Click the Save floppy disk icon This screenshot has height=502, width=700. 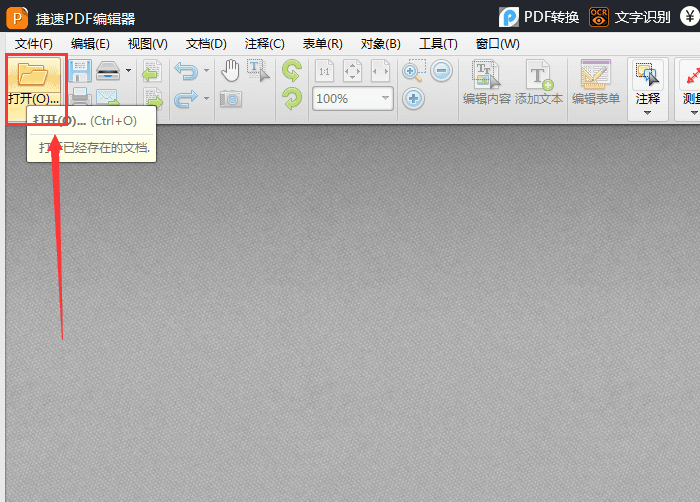80,71
